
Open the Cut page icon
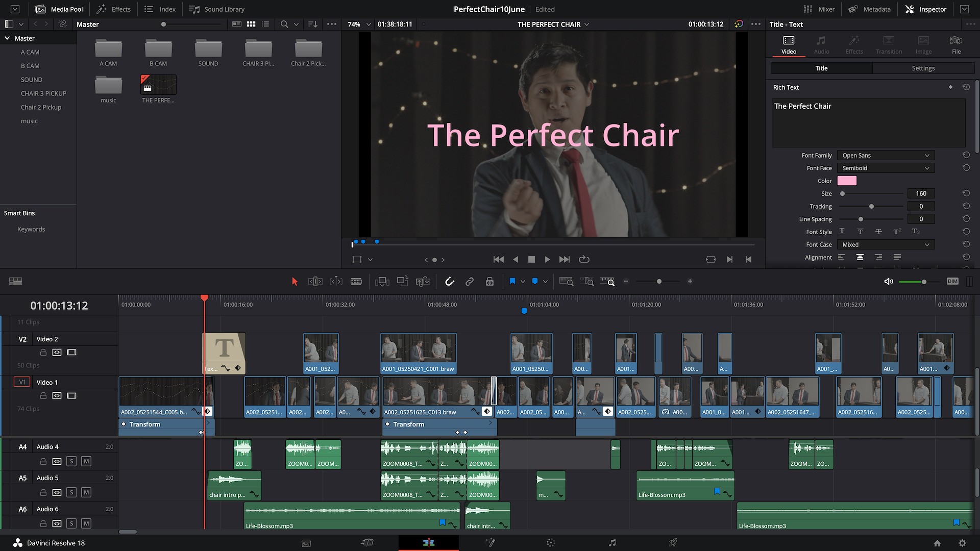[367, 543]
